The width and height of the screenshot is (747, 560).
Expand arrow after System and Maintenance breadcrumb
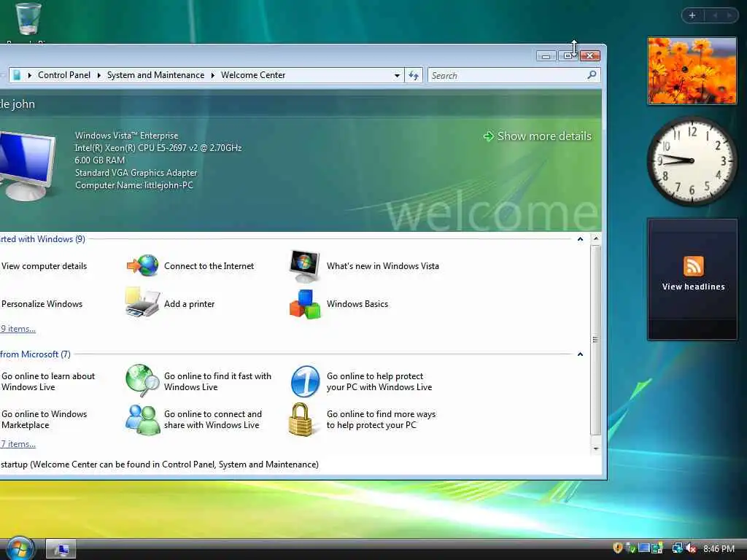tap(212, 75)
